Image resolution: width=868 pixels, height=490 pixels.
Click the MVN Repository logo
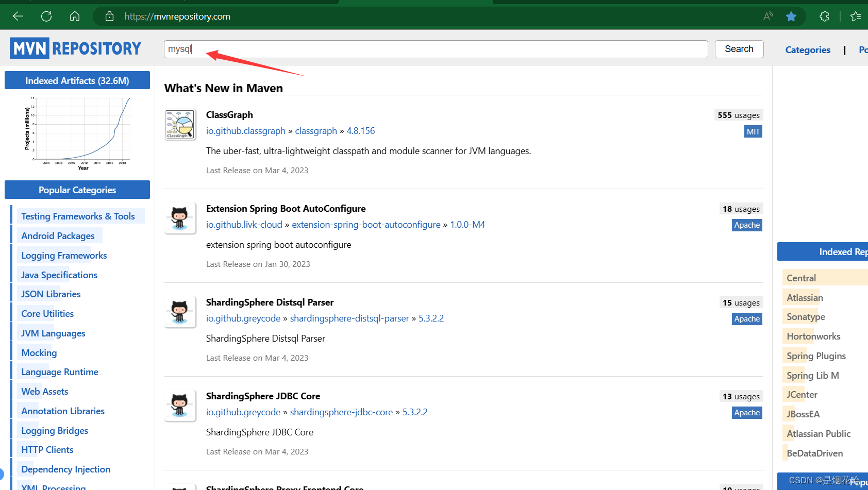pyautogui.click(x=75, y=48)
